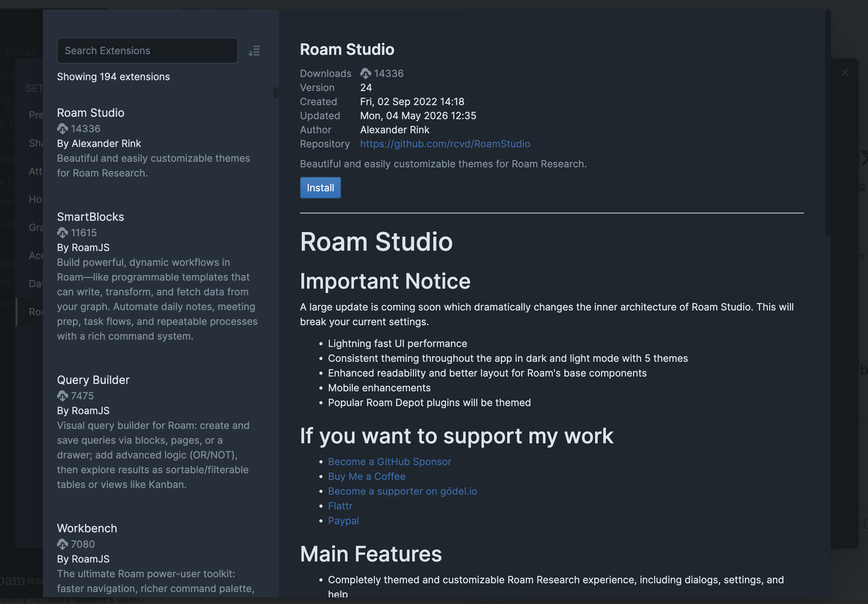Click the Query Builder 'By RoamJS' author text
The image size is (868, 604).
[x=83, y=411]
